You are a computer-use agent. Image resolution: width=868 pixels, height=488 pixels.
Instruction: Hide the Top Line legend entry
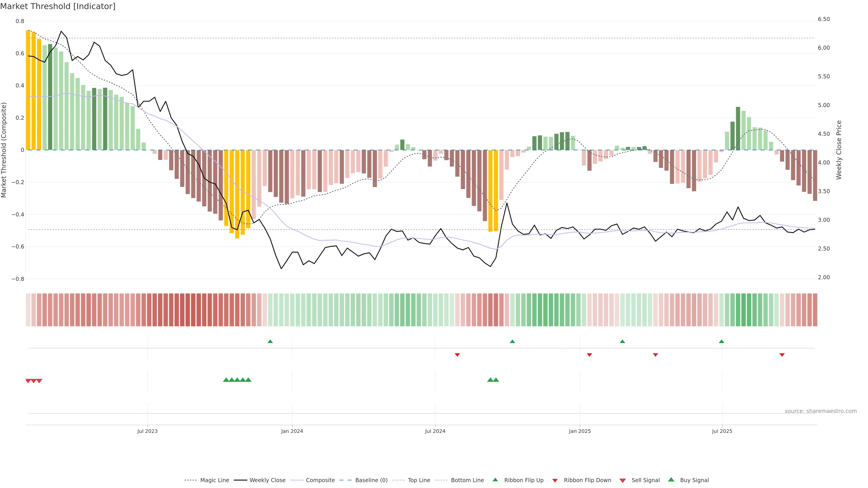(x=419, y=480)
